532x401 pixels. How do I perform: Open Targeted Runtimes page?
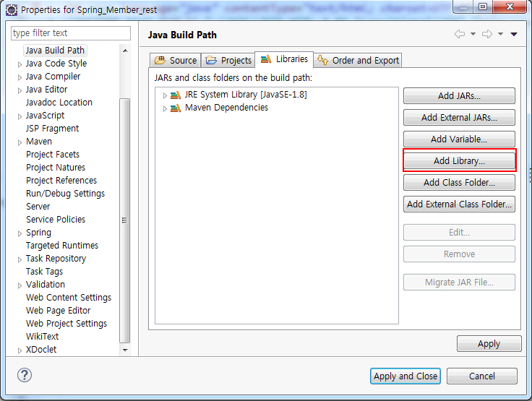(62, 246)
